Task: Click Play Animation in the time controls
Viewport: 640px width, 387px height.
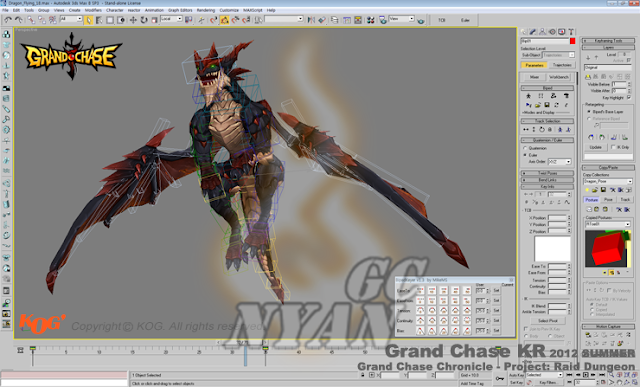Action: [x=585, y=375]
